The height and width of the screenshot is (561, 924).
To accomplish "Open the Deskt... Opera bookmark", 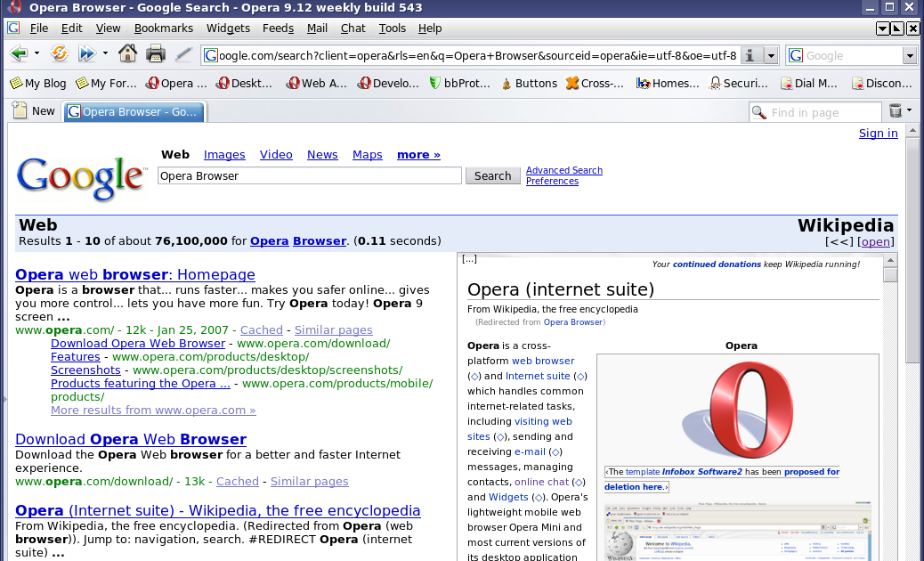I will click(x=245, y=83).
